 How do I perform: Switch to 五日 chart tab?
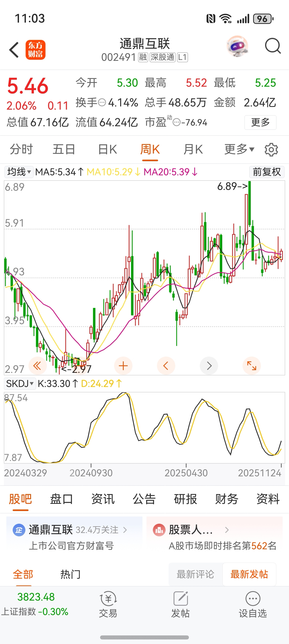[x=64, y=149]
